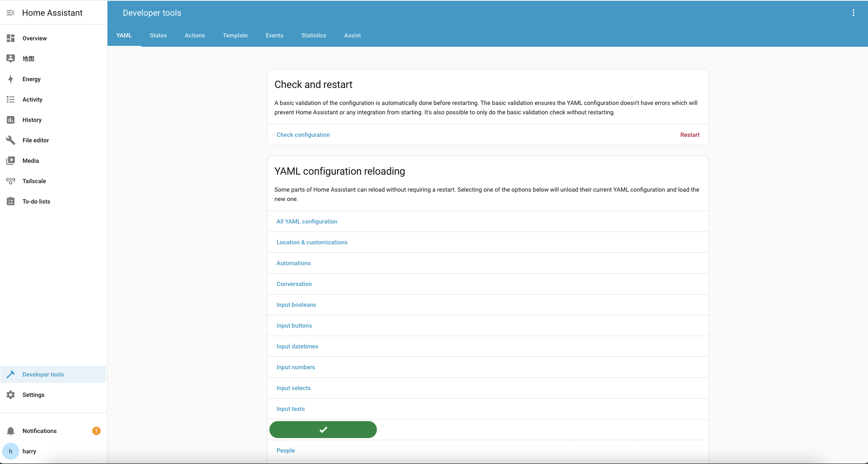Viewport: 868px width, 464px height.
Task: Open the To-do lists clipboard icon
Action: pyautogui.click(x=11, y=201)
